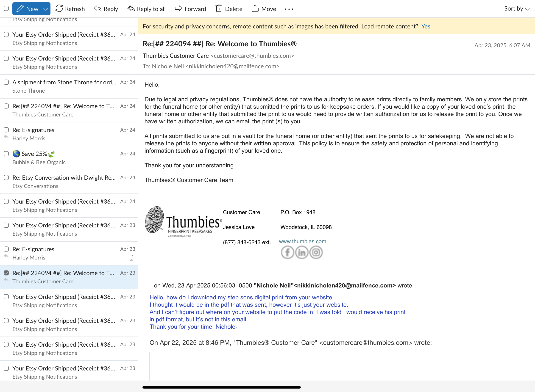This screenshot has width=535, height=392.
Task: Click Yes to load remote content
Action: 426,26
